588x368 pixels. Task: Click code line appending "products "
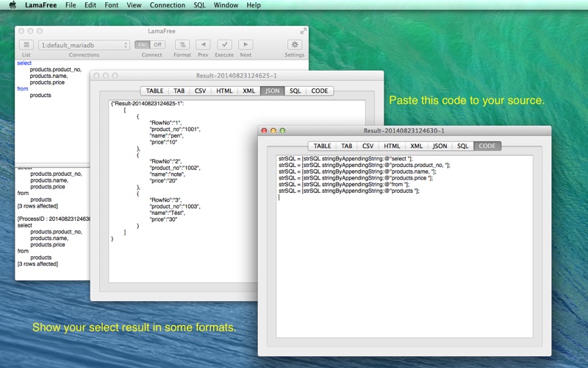point(348,191)
